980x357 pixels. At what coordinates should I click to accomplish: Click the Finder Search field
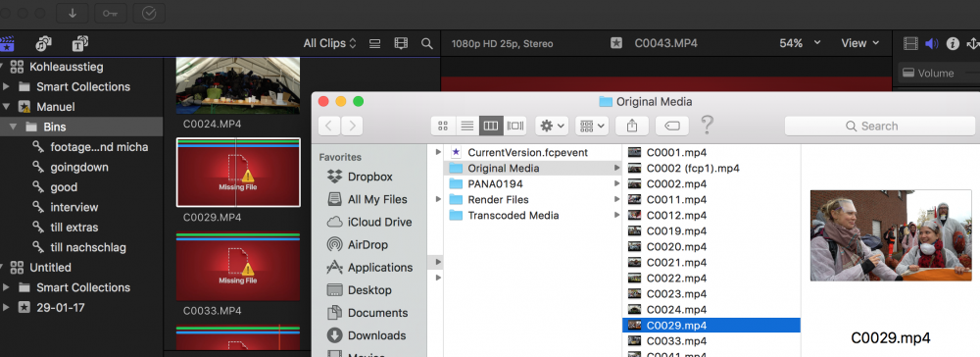[x=879, y=126]
